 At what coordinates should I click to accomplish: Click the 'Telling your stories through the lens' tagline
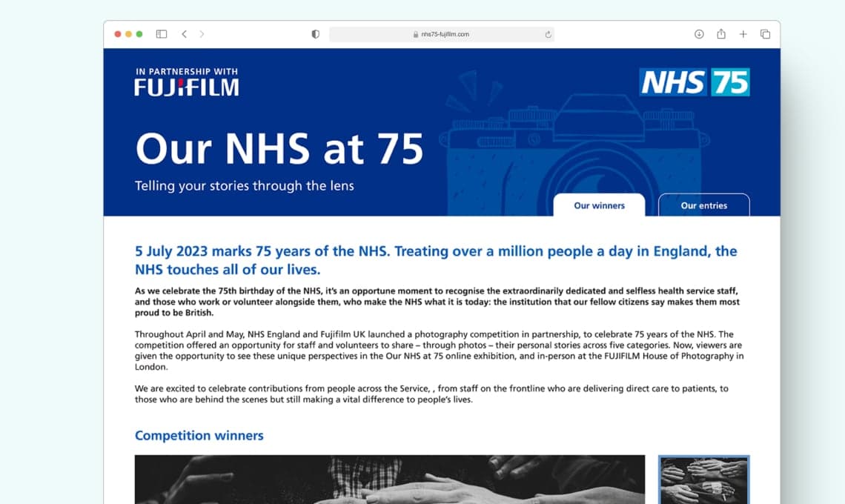[x=244, y=186]
